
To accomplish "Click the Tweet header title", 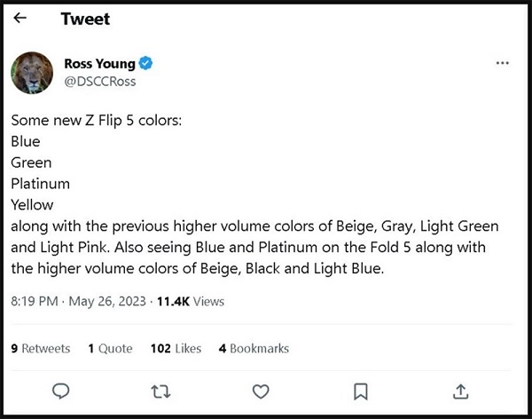I will (85, 20).
